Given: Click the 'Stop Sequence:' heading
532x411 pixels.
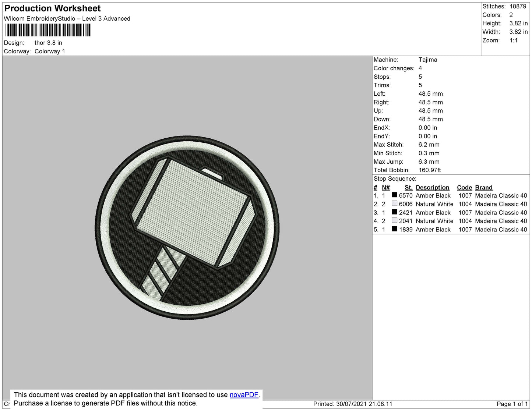Looking at the screenshot, I should [395, 178].
